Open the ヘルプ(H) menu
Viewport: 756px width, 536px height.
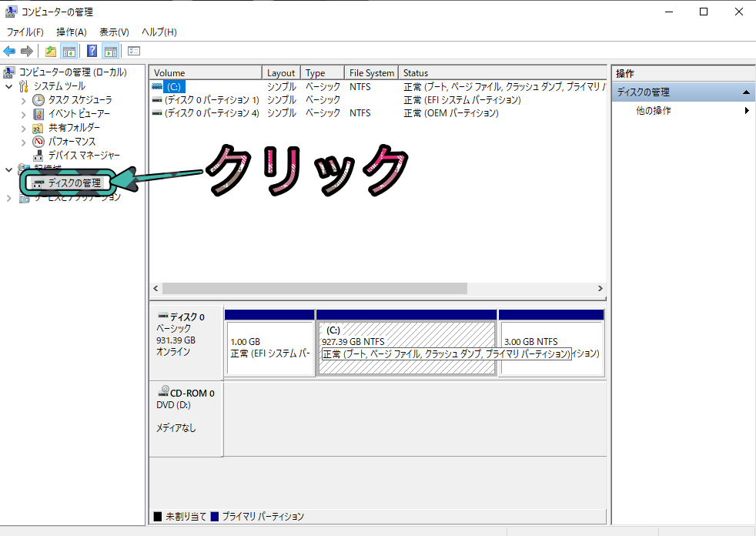click(159, 32)
